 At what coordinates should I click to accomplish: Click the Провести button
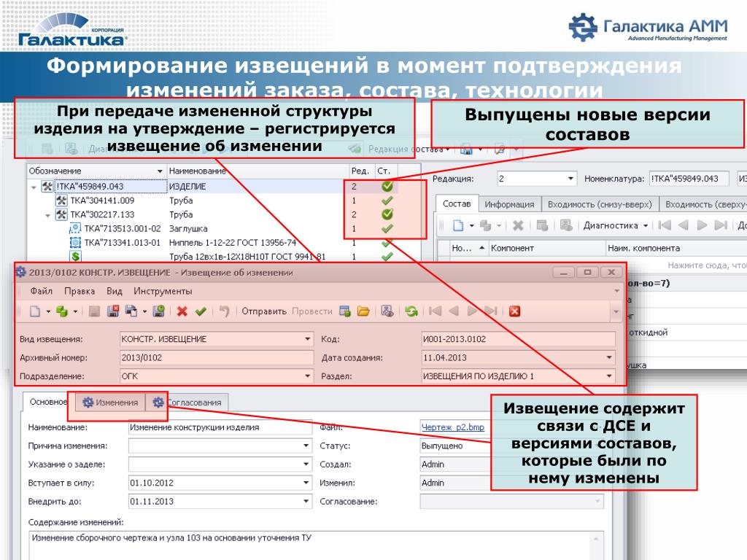tap(312, 311)
